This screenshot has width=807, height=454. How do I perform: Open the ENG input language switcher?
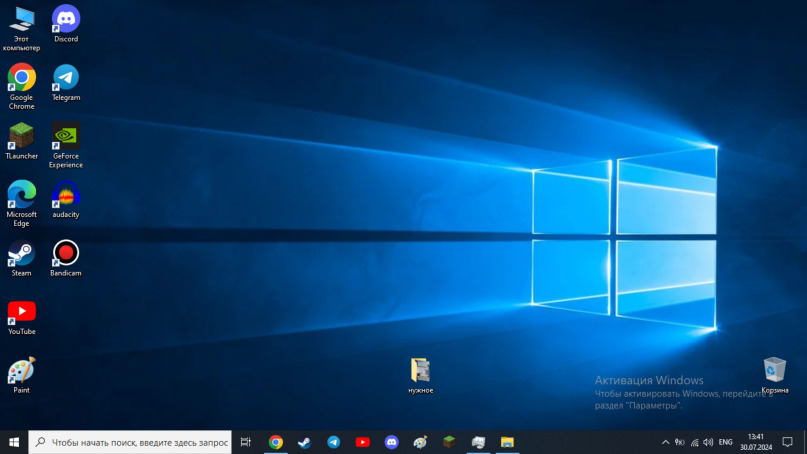pos(725,442)
